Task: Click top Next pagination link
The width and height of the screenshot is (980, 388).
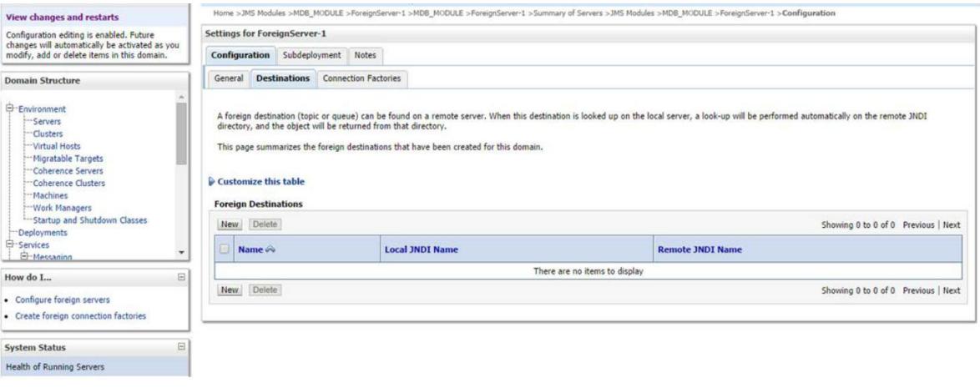Action: pyautogui.click(x=952, y=225)
